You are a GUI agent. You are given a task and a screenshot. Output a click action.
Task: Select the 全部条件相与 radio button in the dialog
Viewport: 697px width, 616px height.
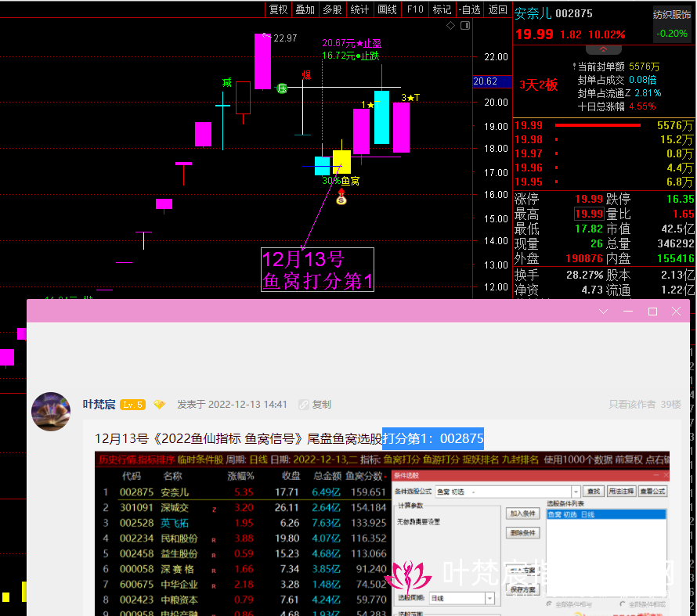click(549, 604)
